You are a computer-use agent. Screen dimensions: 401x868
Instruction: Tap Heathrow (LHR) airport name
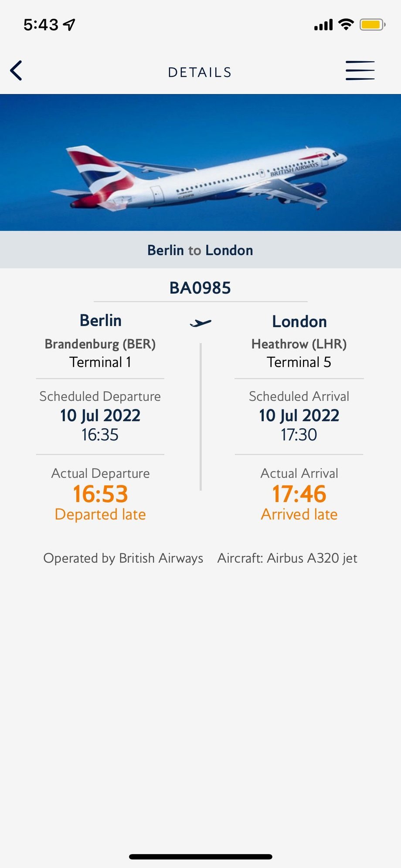click(299, 344)
